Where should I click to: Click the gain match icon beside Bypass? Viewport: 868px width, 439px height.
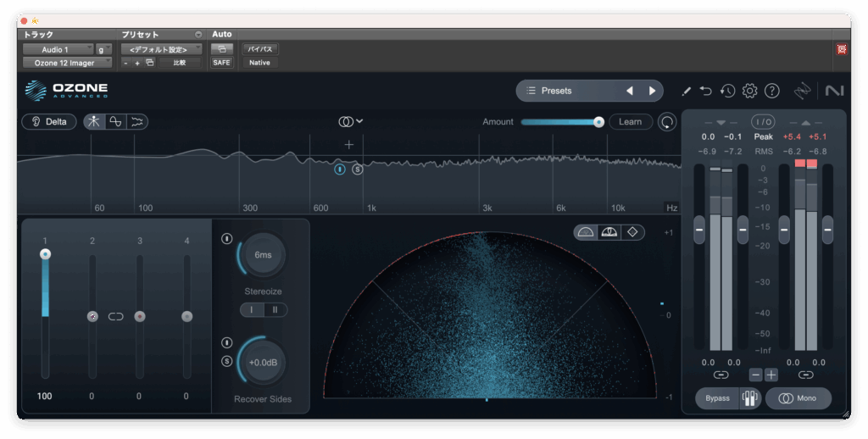click(748, 398)
